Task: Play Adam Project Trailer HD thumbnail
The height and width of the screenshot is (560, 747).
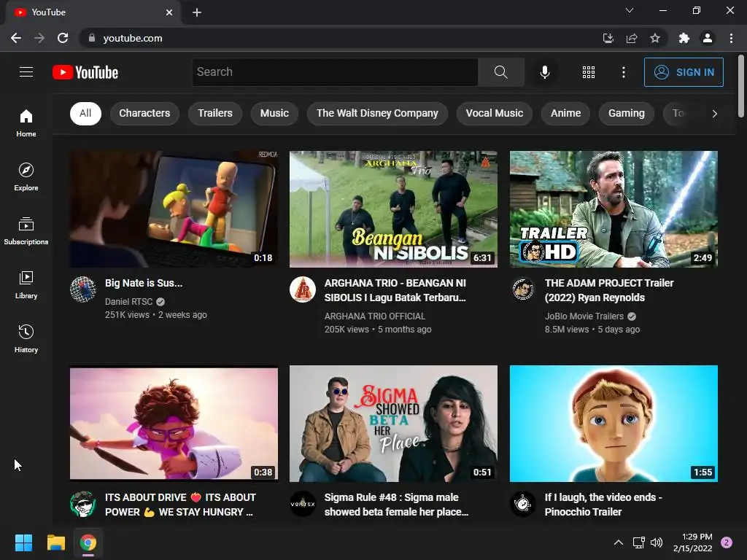Action: (x=614, y=209)
